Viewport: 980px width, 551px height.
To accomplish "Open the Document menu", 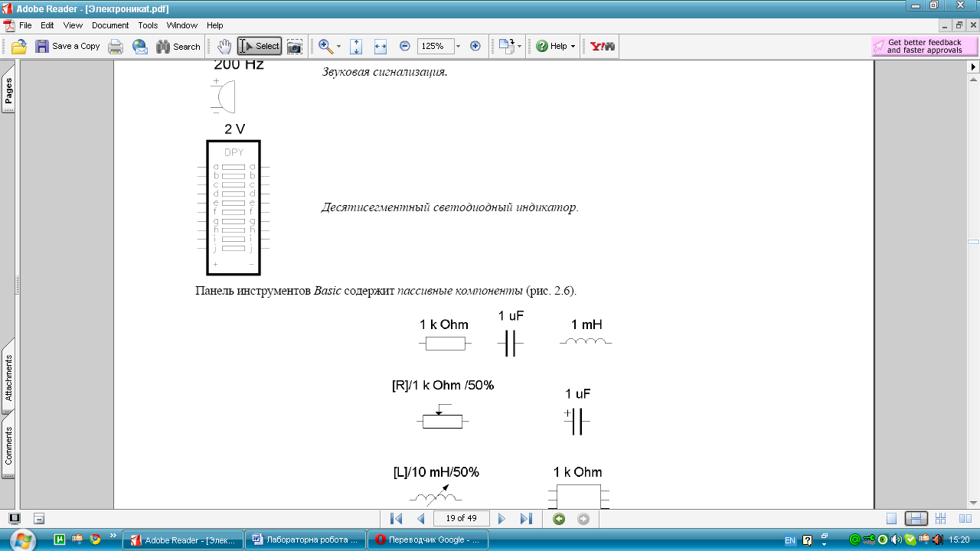I will [x=110, y=25].
